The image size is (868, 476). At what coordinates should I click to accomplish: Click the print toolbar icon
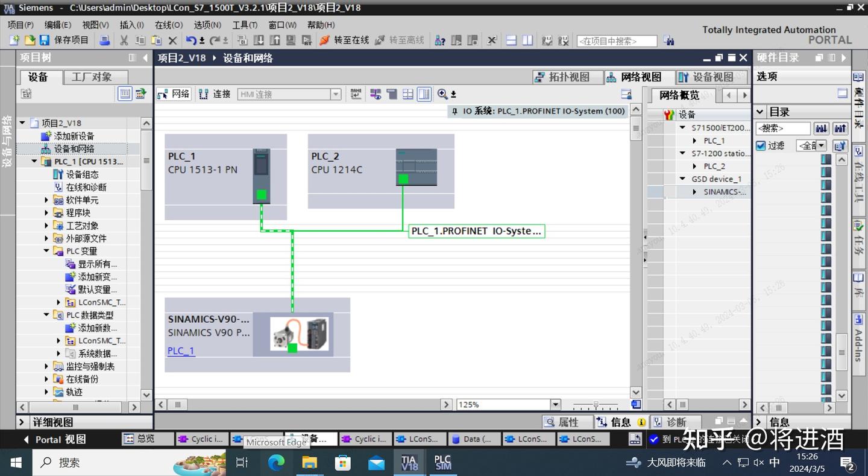click(105, 40)
